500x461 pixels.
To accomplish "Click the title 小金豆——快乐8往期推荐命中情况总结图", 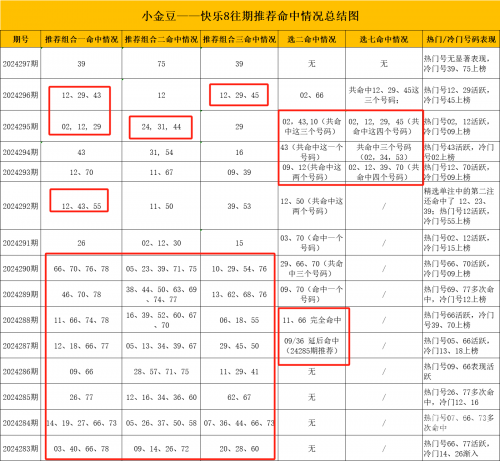I will click(250, 16).
